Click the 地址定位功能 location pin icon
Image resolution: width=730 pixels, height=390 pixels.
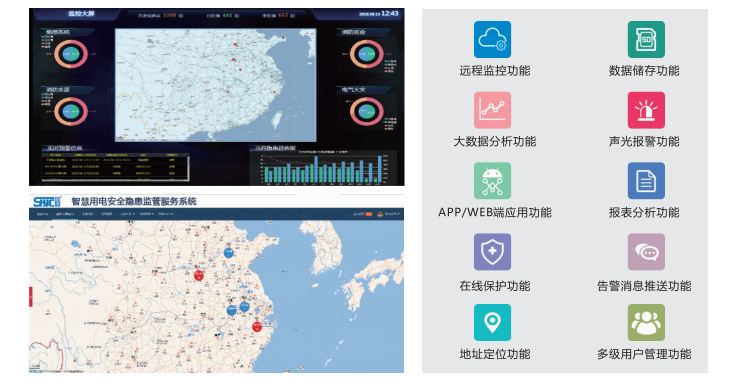492,323
